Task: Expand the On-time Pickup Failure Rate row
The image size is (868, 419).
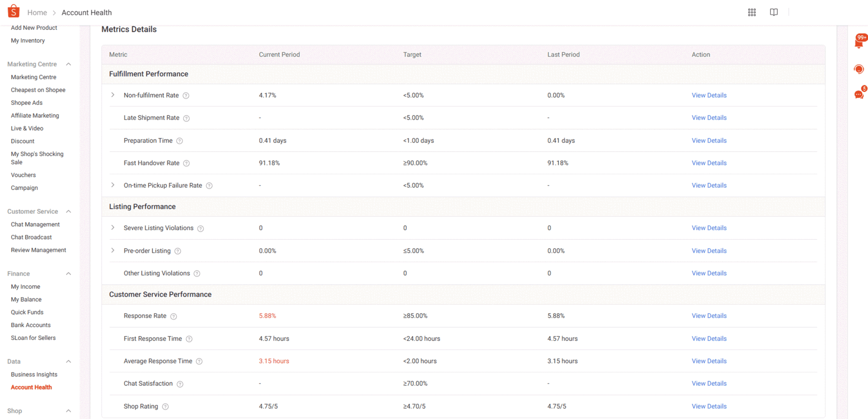Action: click(x=113, y=185)
